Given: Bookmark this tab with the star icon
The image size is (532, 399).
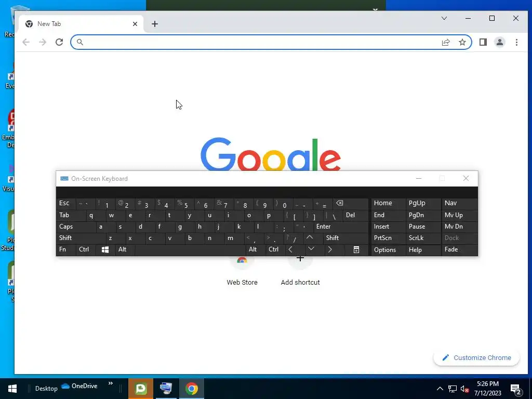Looking at the screenshot, I should pyautogui.click(x=462, y=42).
